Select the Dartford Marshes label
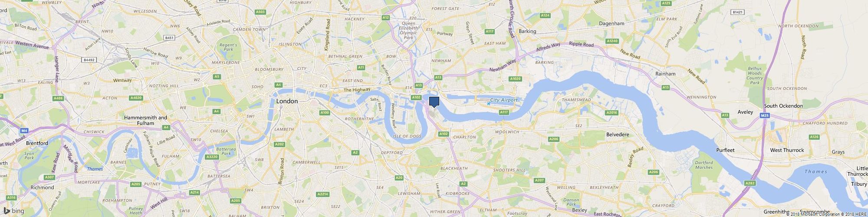868x217 pixels. (704, 165)
